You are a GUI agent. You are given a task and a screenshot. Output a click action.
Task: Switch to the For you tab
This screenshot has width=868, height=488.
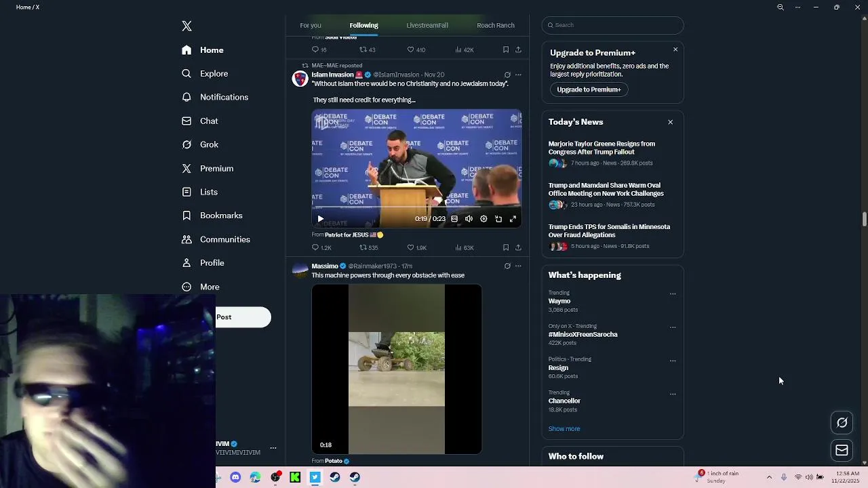(x=311, y=26)
